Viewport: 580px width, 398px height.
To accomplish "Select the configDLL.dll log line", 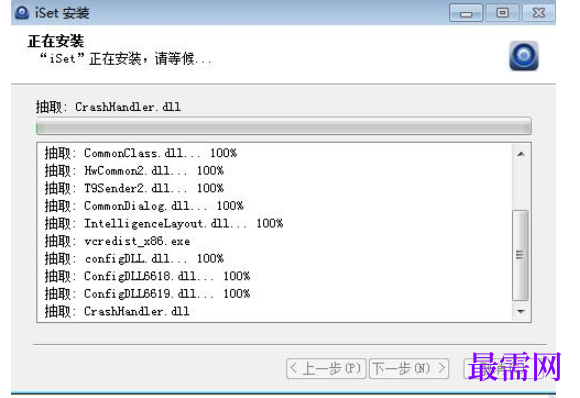I will click(134, 259).
